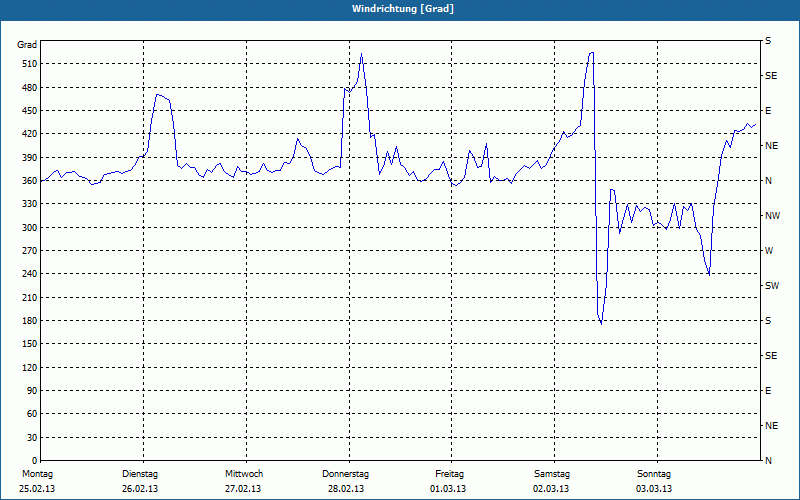The height and width of the screenshot is (500, 800).
Task: Select the E compass label at 90 degrees
Action: point(768,391)
